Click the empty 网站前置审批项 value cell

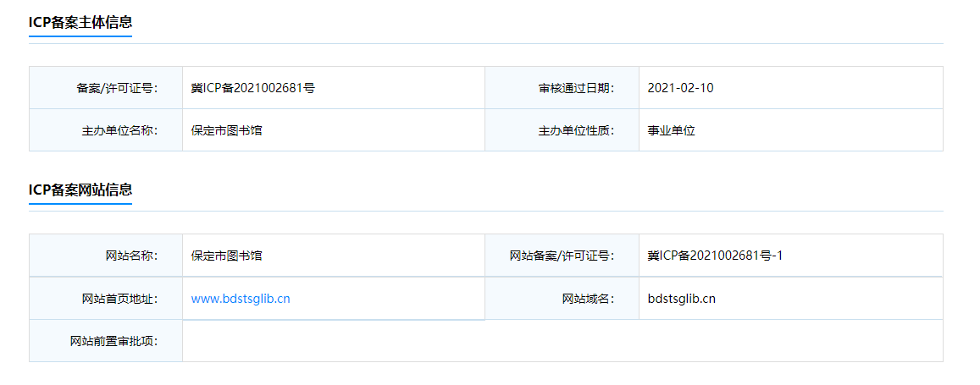pyautogui.click(x=562, y=341)
